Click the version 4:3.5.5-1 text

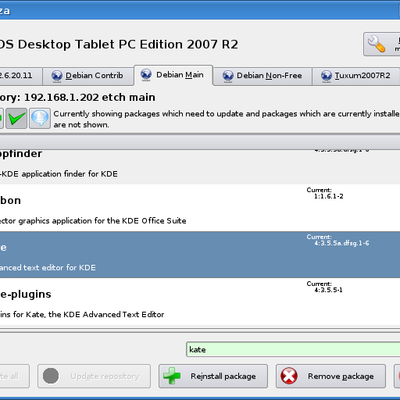328,290
